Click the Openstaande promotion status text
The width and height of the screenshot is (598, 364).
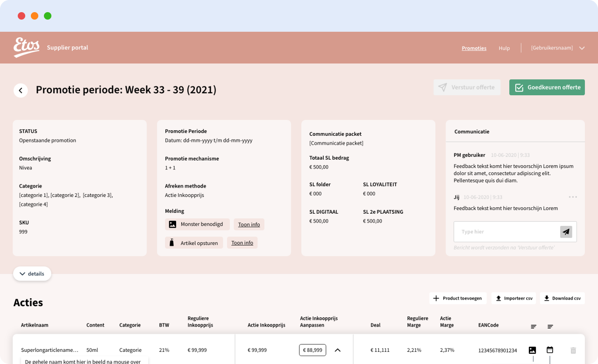48,140
